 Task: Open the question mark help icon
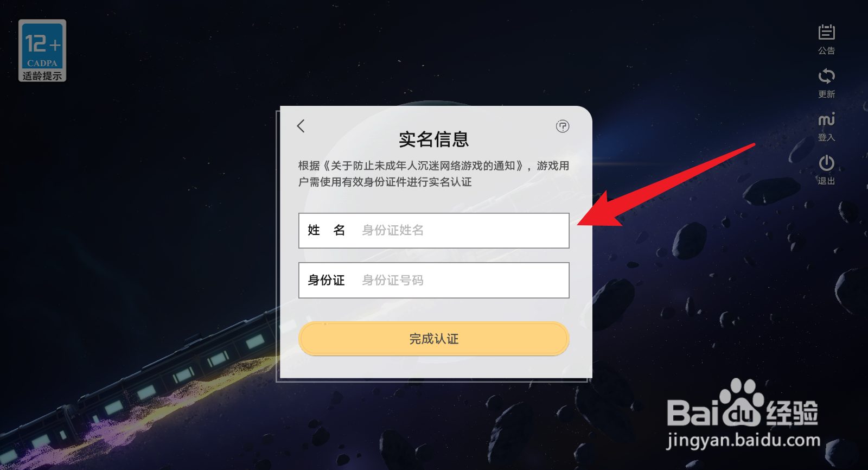563,126
